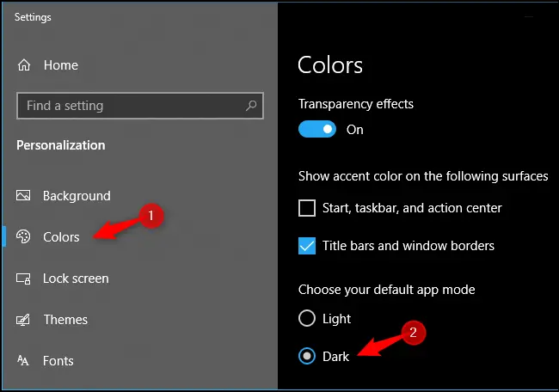559x392 pixels.
Task: Click the Home icon in sidebar
Action: 24,65
